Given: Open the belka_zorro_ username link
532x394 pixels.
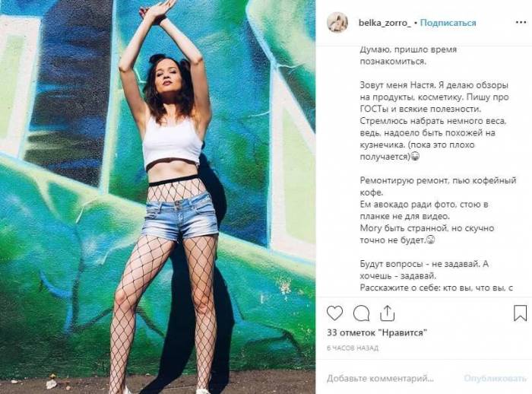Looking at the screenshot, I should pos(385,23).
